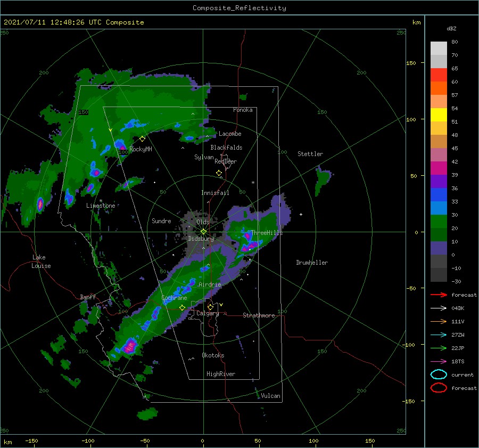Click the Okotoks town label
This screenshot has height=448, width=479.
tap(213, 355)
